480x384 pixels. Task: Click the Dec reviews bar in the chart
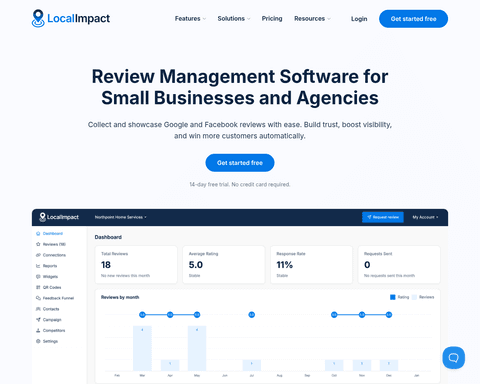coord(389,365)
